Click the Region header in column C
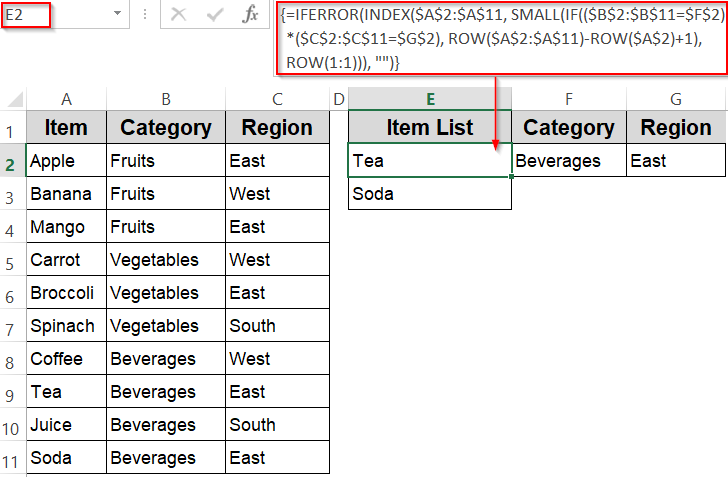The width and height of the screenshot is (728, 477). pos(277,128)
